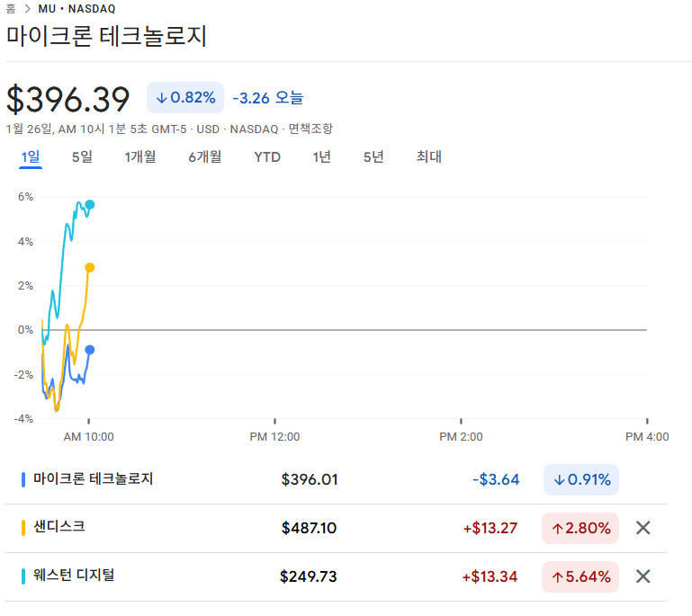
Task: Click the 면책조항 disclaimer link
Action: point(310,129)
